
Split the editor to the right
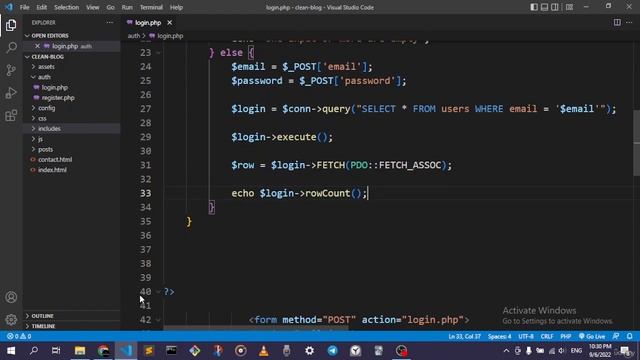click(617, 22)
